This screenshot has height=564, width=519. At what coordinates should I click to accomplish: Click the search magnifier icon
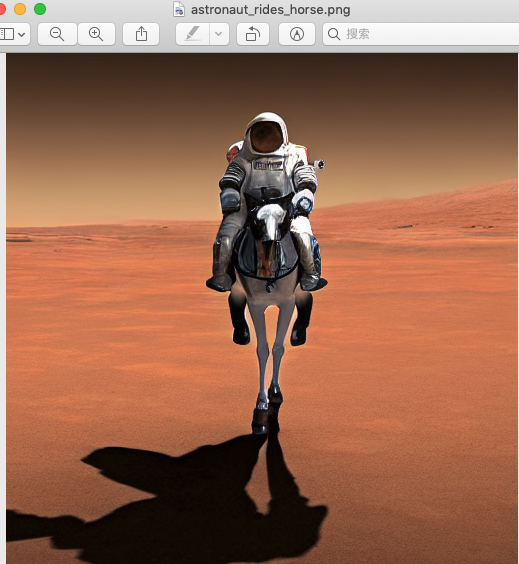tap(334, 34)
